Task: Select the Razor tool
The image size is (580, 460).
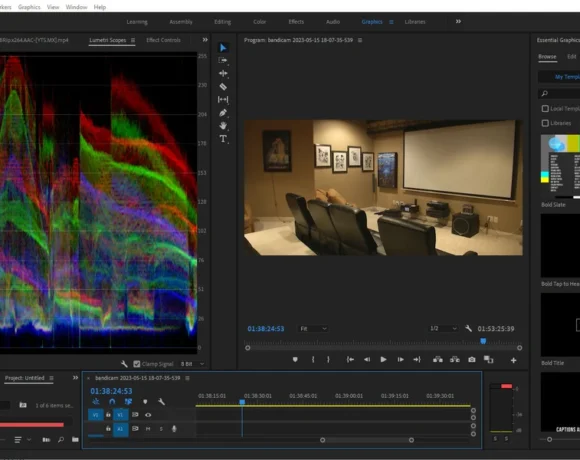Action: 223,87
